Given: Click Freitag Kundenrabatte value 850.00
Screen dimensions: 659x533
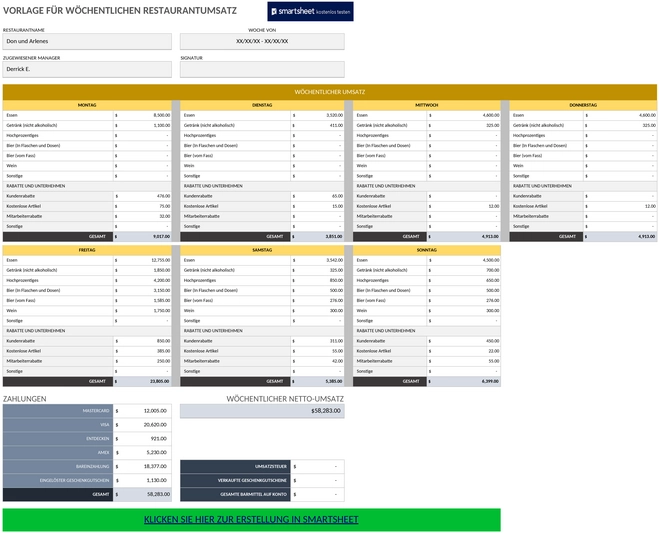Looking at the screenshot, I should [x=142, y=341].
